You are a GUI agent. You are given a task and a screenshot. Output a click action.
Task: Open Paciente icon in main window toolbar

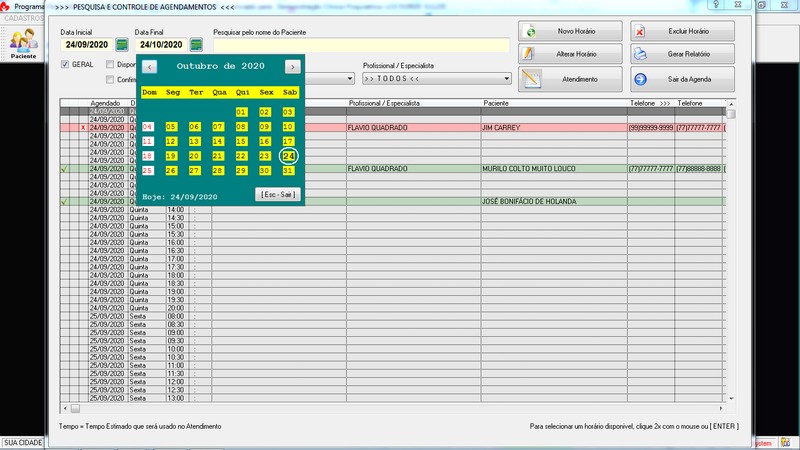point(23,44)
